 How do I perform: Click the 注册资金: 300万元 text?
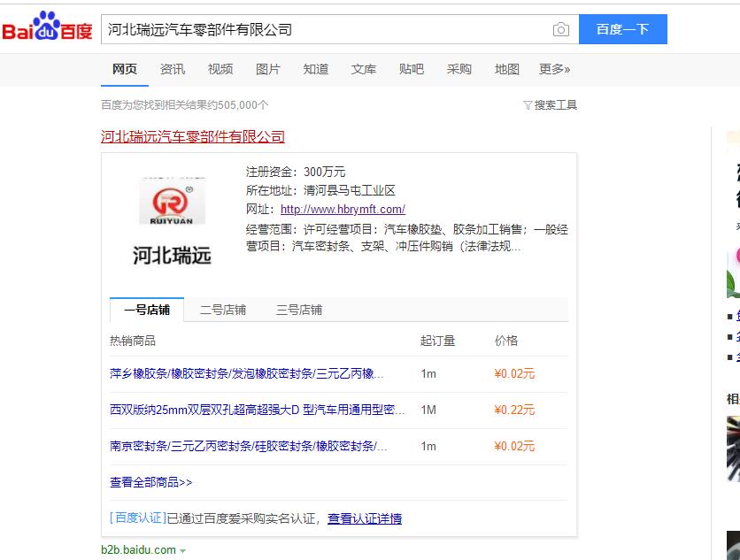click(296, 172)
